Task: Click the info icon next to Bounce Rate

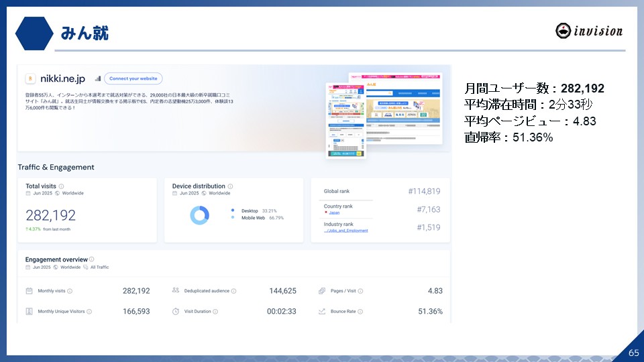Action: coord(360,312)
